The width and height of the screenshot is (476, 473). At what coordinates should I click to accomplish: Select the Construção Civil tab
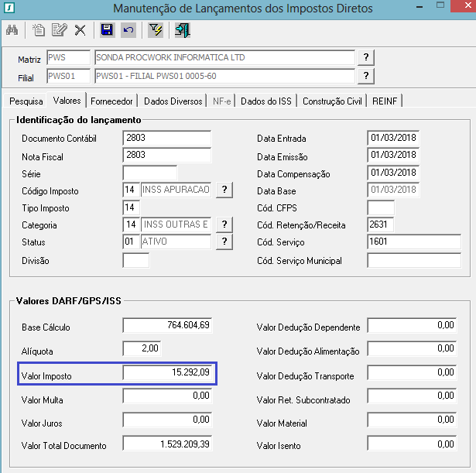[x=332, y=101]
